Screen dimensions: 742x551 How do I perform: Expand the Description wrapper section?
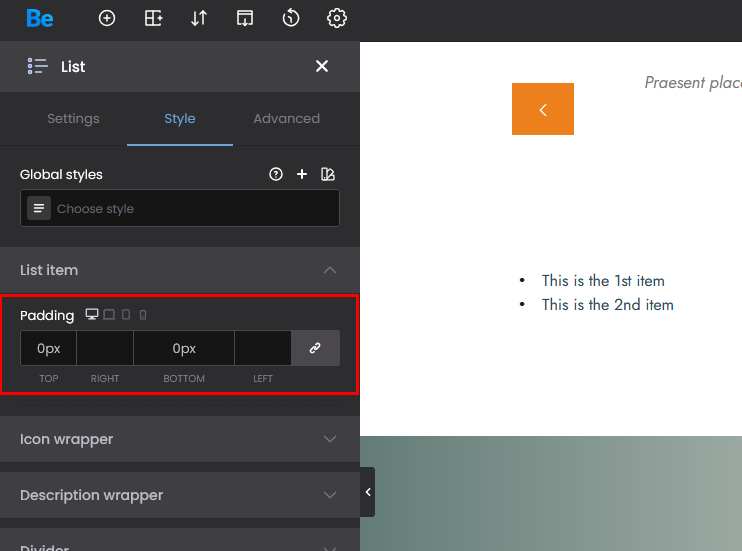click(180, 495)
